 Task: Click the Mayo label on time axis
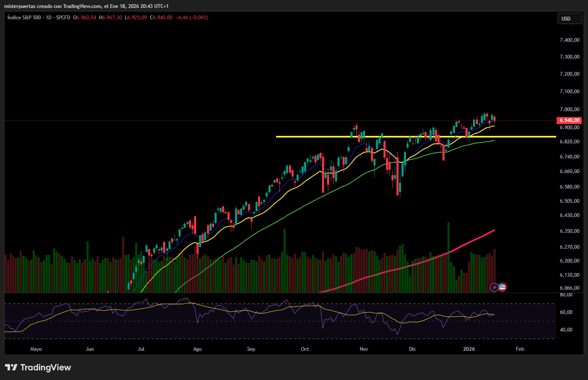(x=36, y=349)
